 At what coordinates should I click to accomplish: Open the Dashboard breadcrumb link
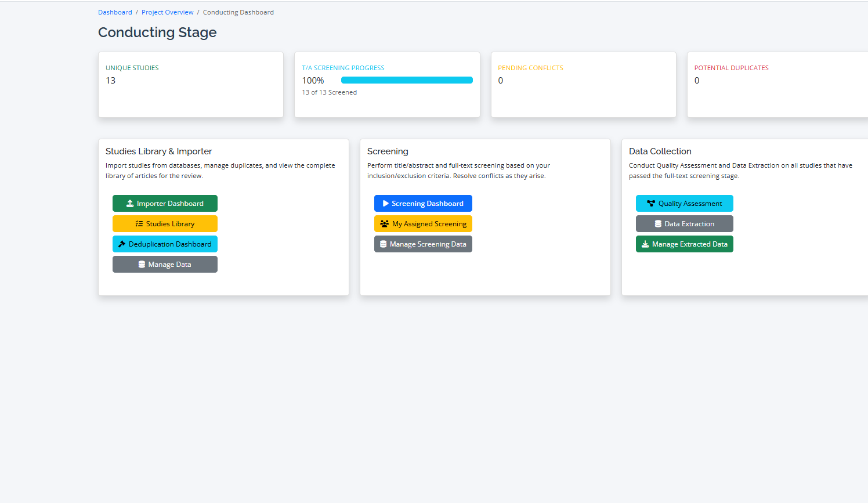115,12
